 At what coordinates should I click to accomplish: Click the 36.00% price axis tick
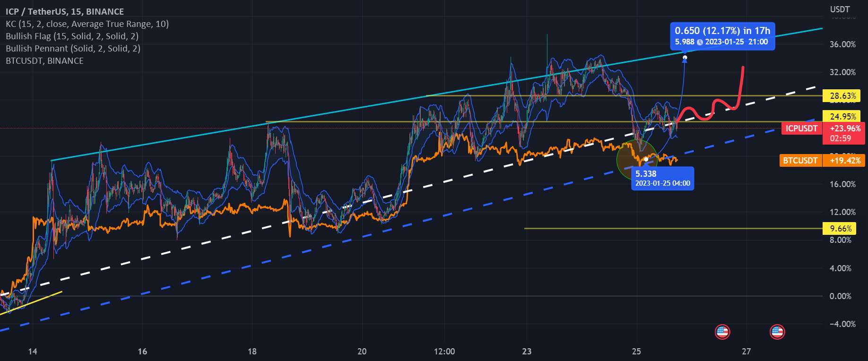point(842,44)
